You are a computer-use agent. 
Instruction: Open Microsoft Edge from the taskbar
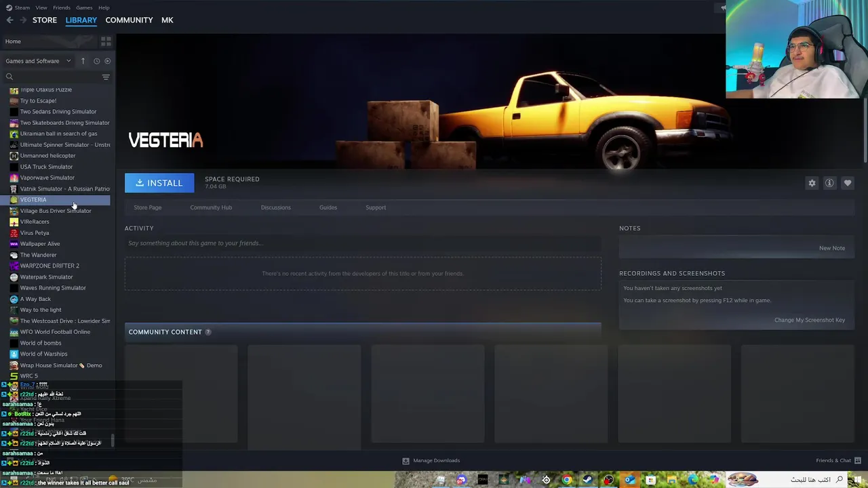693,480
